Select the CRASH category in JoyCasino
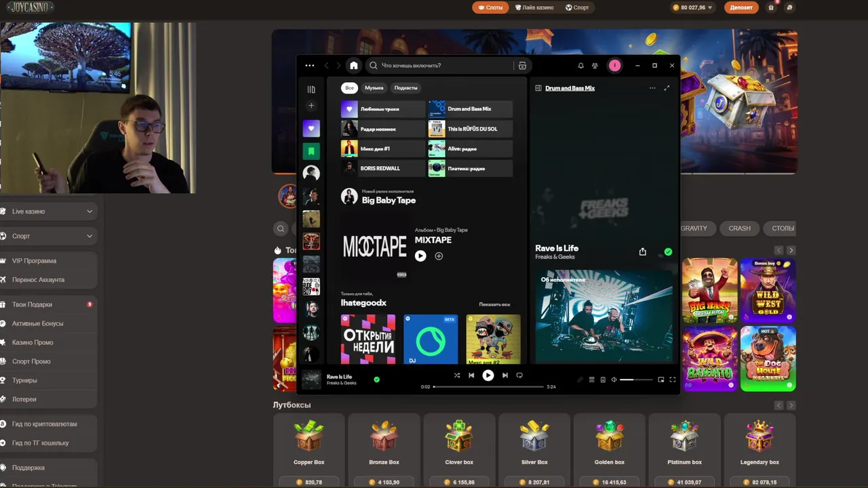This screenshot has height=488, width=868. tap(739, 228)
